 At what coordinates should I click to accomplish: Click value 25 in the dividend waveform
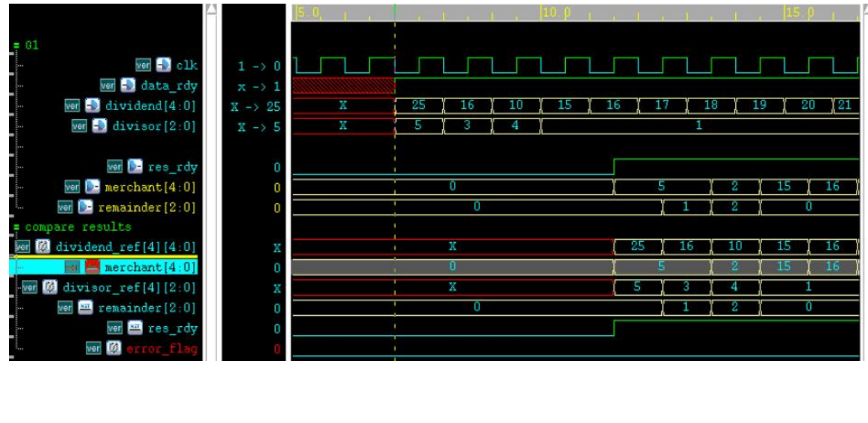point(418,105)
